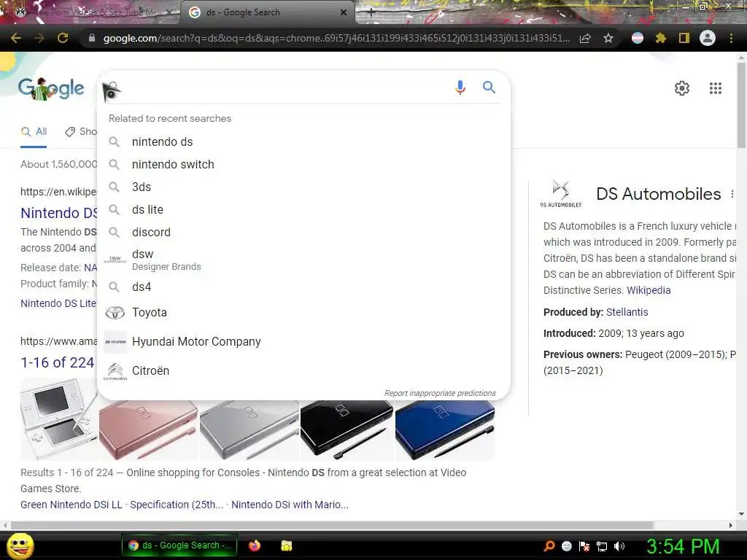Bookmark this page with the star icon
The height and width of the screenshot is (560, 747).
[608, 38]
